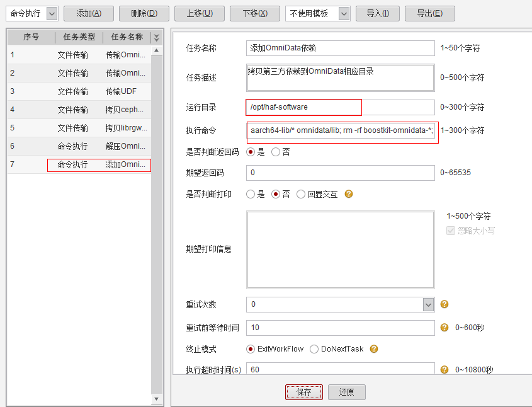Click the 运行目录 input field
Screen dimensions: 532x407
[x=341, y=107]
